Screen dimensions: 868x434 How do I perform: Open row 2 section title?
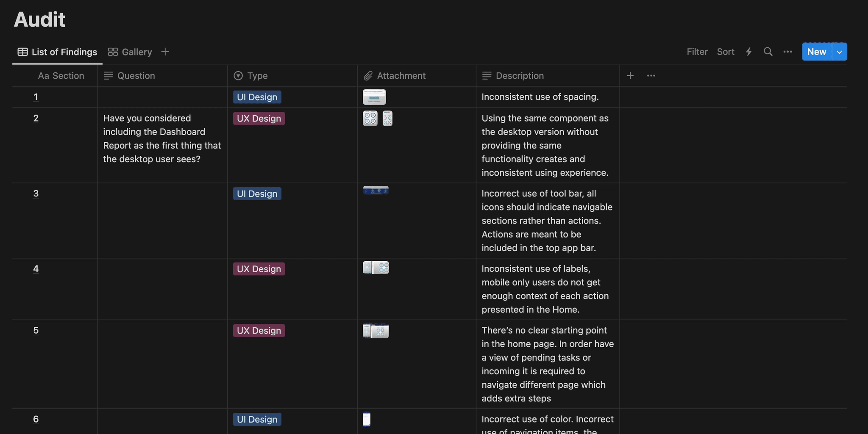pyautogui.click(x=36, y=118)
